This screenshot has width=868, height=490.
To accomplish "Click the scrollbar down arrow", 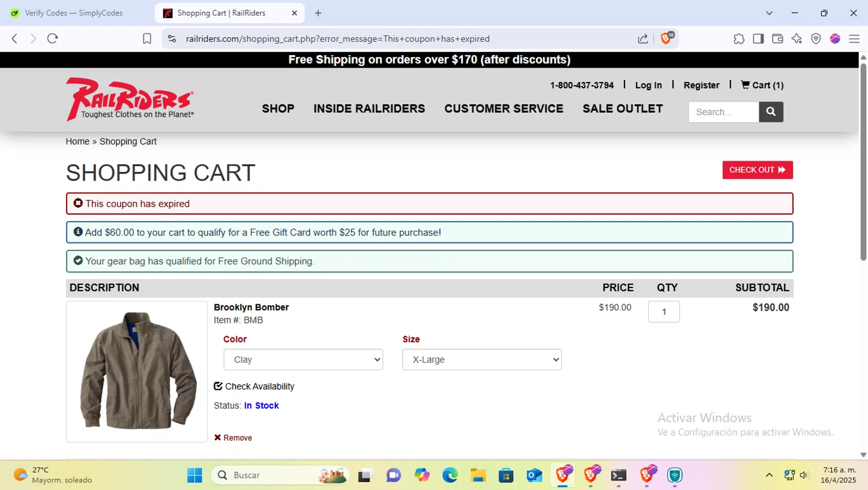I will click(x=863, y=455).
